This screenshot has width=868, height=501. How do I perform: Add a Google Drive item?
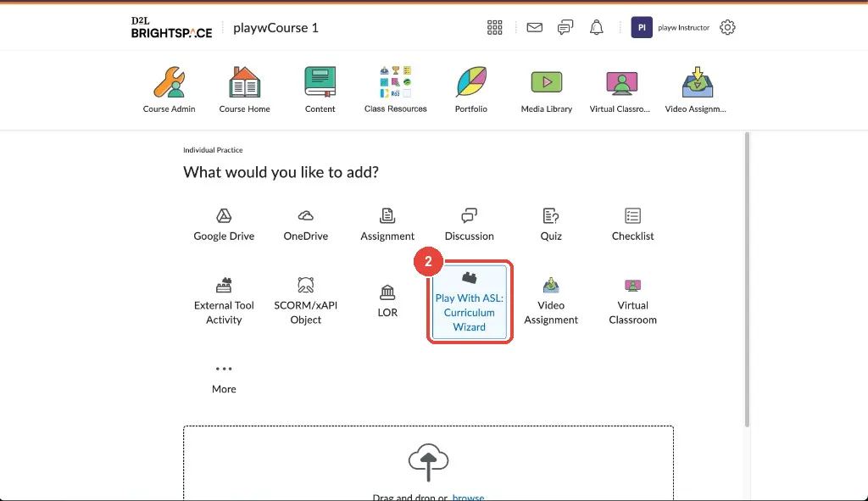coord(224,225)
